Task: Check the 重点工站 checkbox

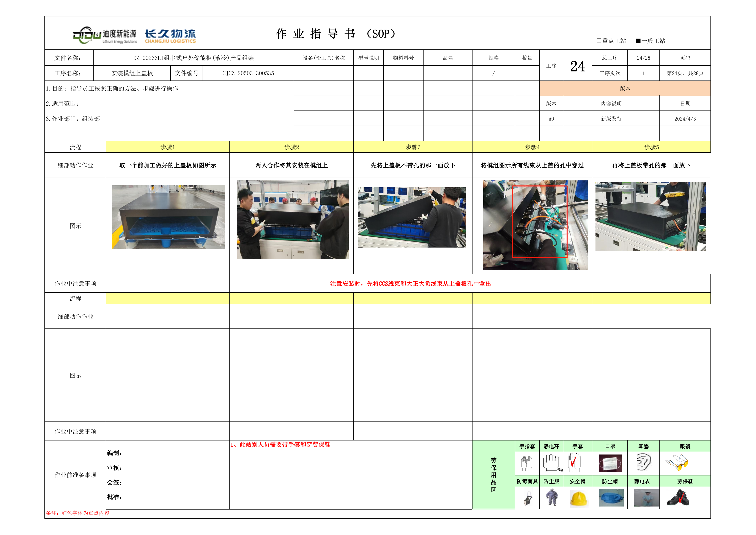Action: click(599, 41)
